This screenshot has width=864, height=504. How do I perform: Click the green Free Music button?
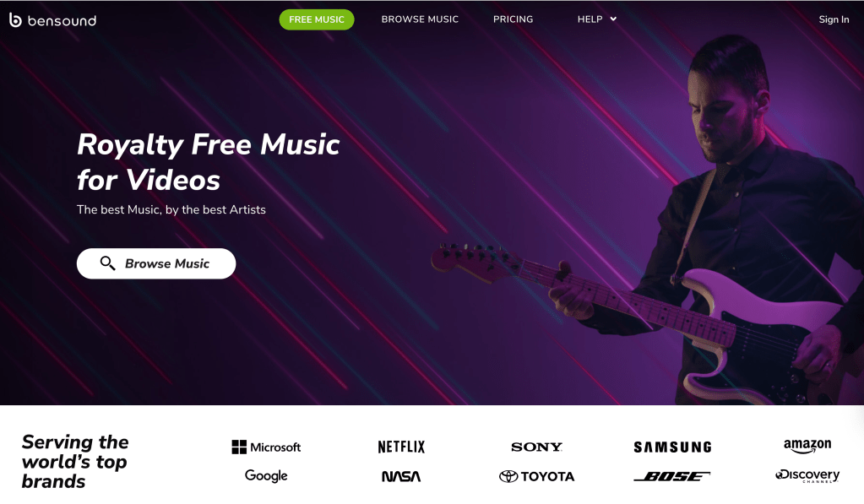tap(316, 19)
